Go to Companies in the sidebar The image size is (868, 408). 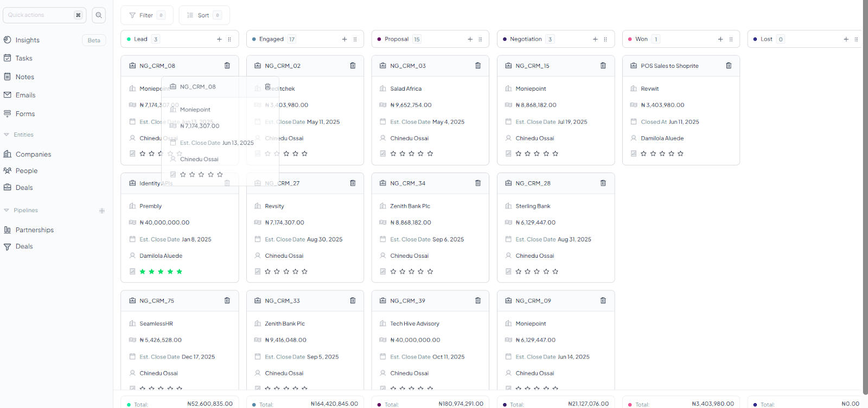tap(33, 155)
